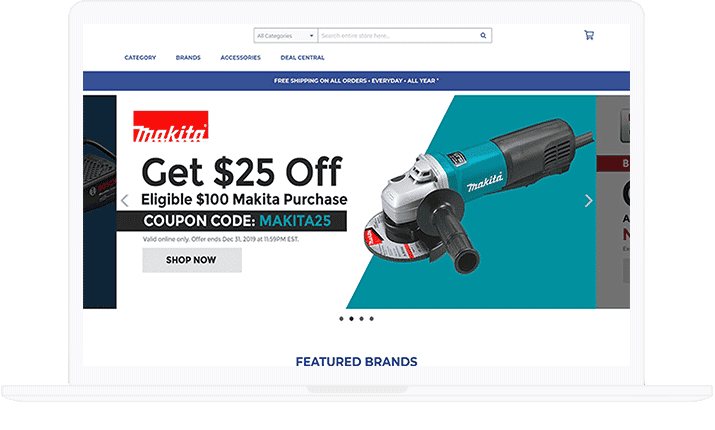Advance carousel with right arrow
The height and width of the screenshot is (430, 715).
click(x=589, y=201)
